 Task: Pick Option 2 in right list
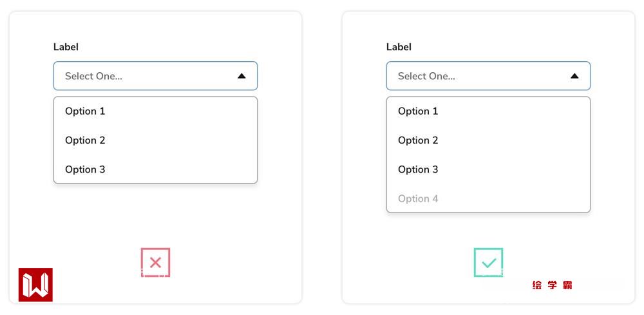[x=418, y=140]
